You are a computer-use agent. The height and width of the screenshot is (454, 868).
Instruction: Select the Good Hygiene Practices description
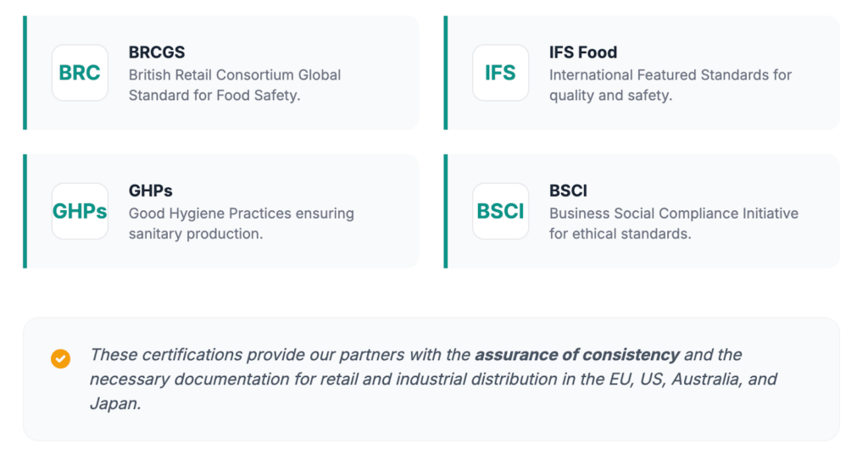point(241,223)
